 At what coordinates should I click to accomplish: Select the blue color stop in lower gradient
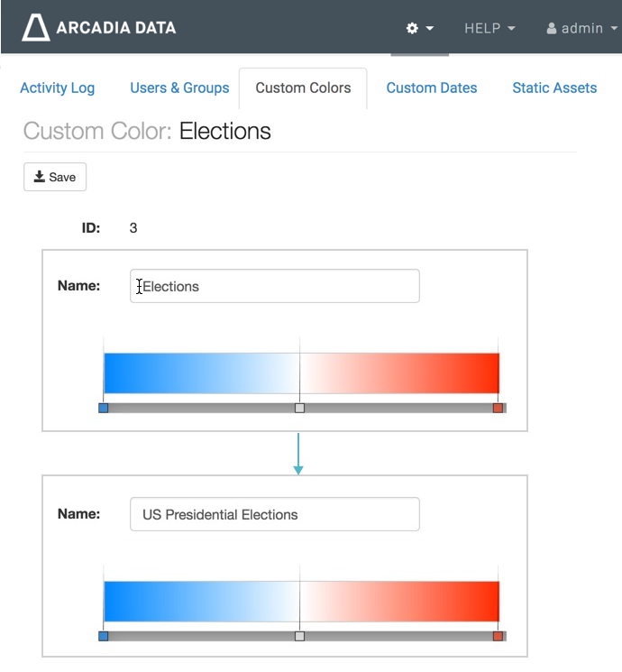click(104, 636)
